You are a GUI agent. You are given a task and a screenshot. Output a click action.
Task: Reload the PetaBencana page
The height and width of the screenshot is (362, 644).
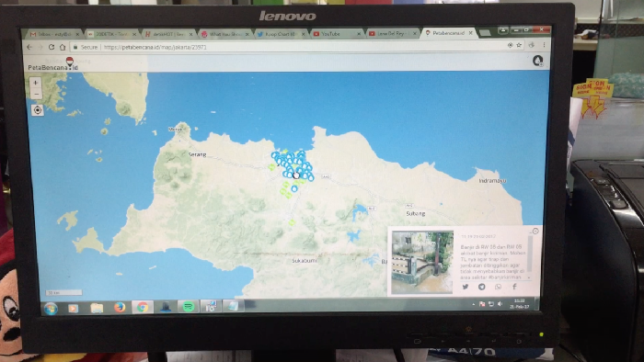point(52,47)
